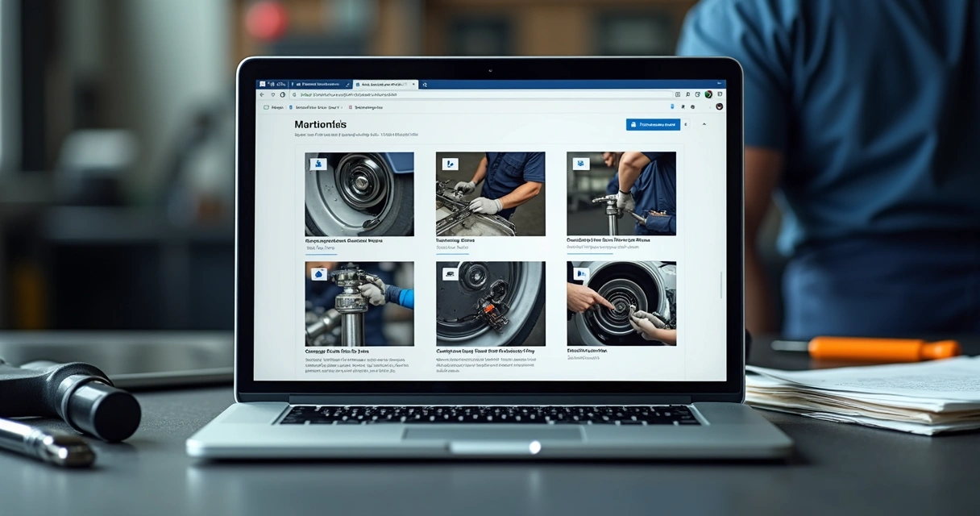Click the blue button at top right of page
This screenshot has width=980, height=516.
pyautogui.click(x=654, y=125)
